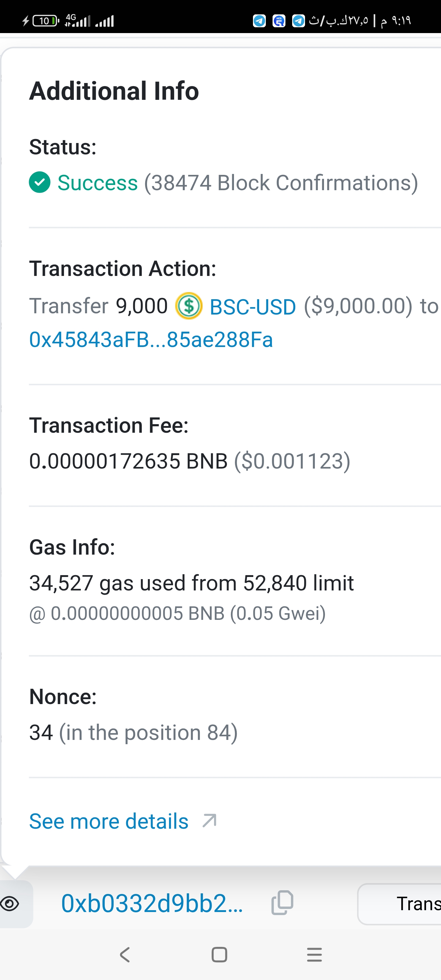Open the recent apps menu button
This screenshot has height=980, width=441.
[x=314, y=955]
